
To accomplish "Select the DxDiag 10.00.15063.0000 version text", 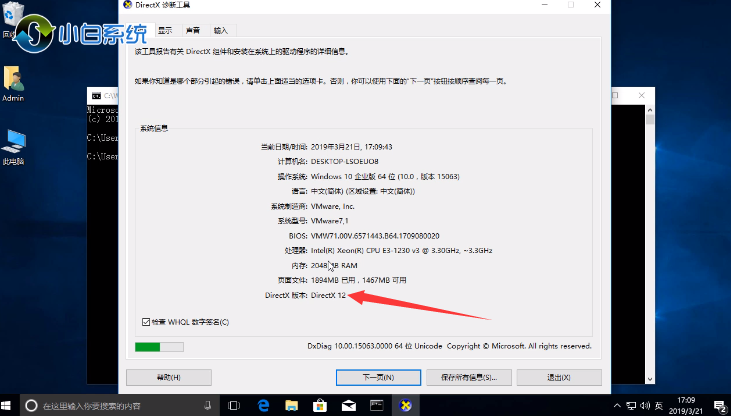I will tap(374, 346).
